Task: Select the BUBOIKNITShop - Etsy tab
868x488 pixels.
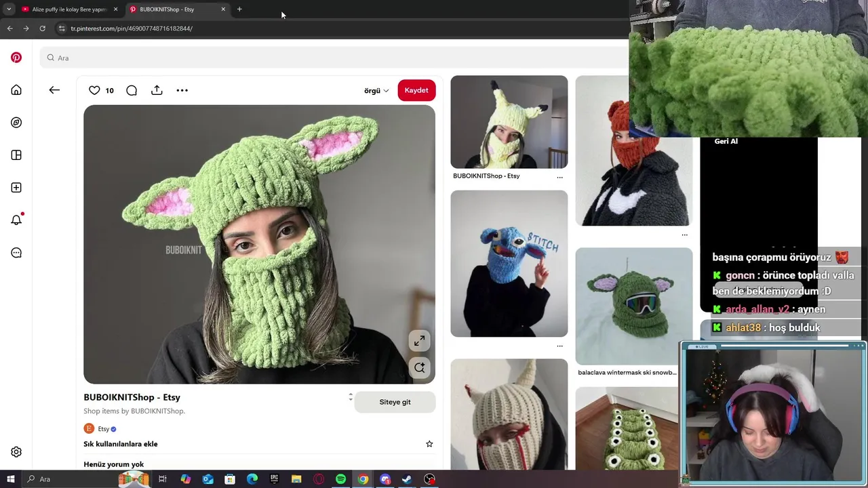Action: pos(178,9)
